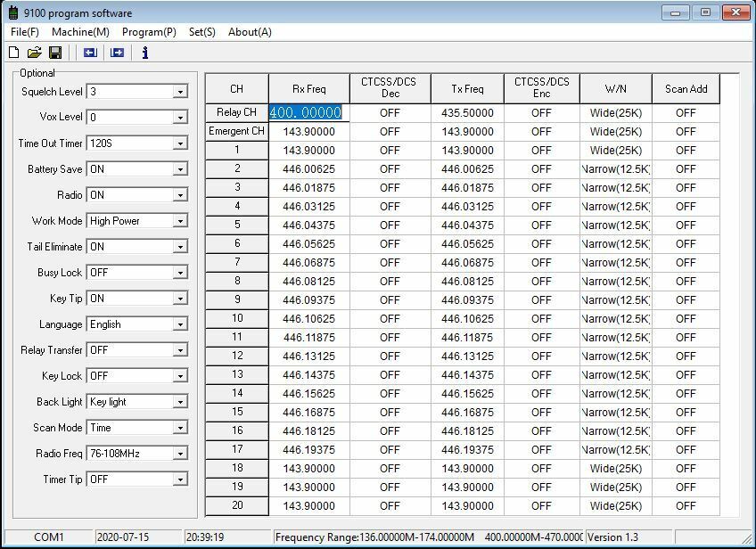Open the File(F) menu
This screenshot has width=756, height=549.
24,32
